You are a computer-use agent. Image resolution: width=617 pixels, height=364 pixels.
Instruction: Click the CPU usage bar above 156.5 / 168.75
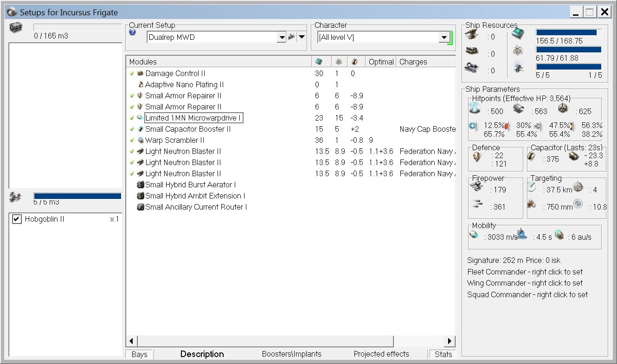pos(569,32)
